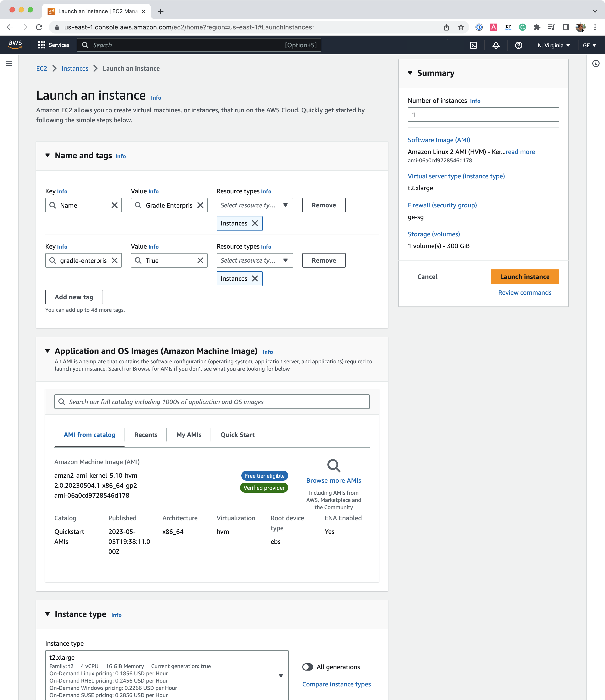Focus the AMI catalog search box
This screenshot has height=700, width=605.
click(x=212, y=401)
